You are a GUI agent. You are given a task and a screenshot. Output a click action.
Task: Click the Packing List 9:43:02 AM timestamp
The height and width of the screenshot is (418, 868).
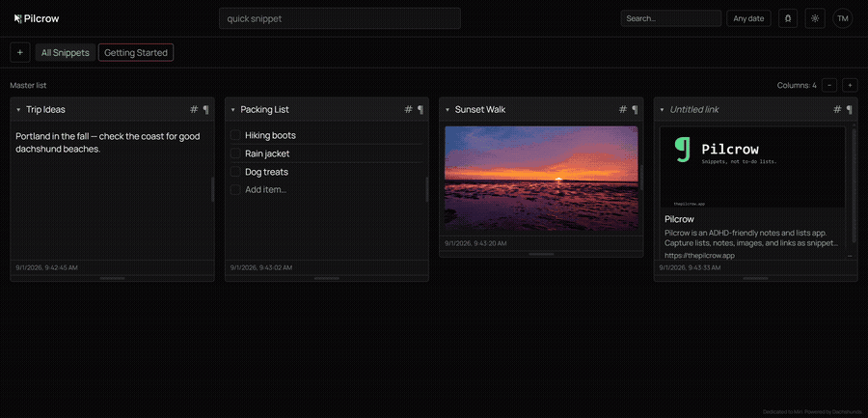point(261,267)
